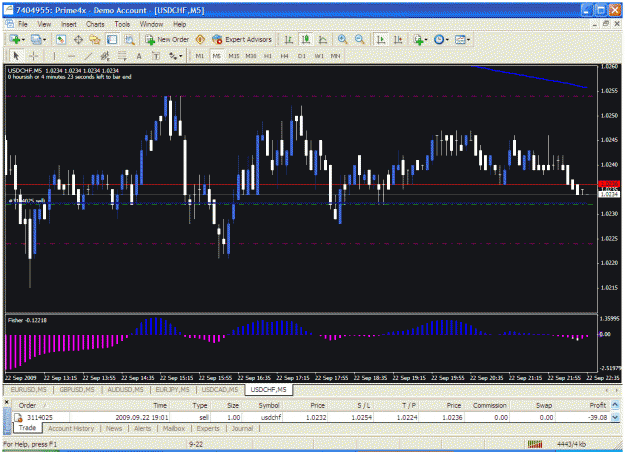625x452 pixels.
Task: Click the Periods clock icon
Action: [439, 39]
